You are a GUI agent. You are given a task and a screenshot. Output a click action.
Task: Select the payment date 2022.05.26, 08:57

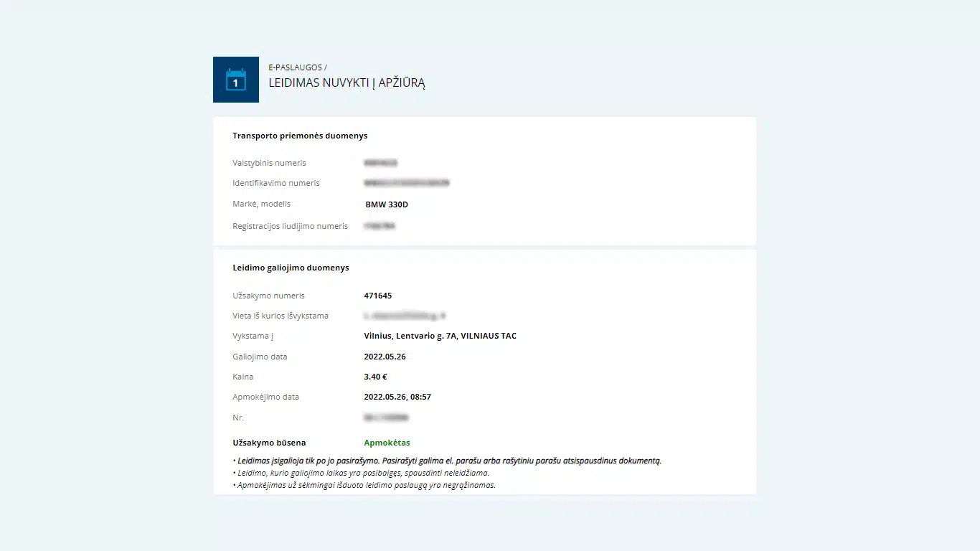(x=397, y=397)
